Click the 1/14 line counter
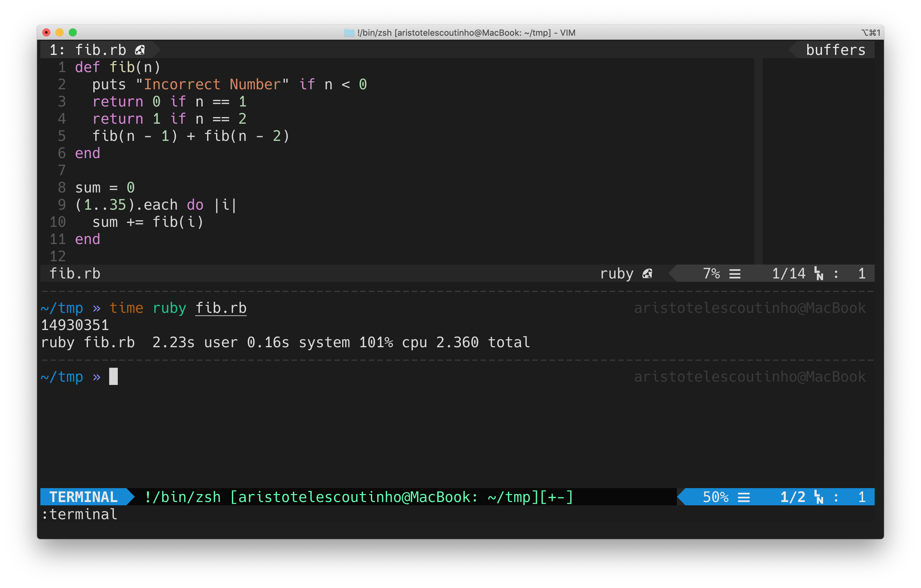Viewport: 921px width, 588px height. (x=789, y=274)
